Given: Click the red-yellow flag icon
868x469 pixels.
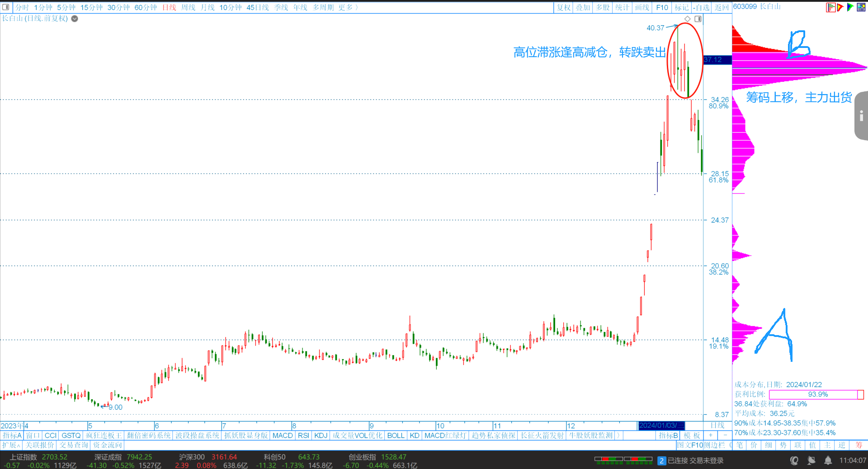Looking at the screenshot, I should [x=840, y=7].
